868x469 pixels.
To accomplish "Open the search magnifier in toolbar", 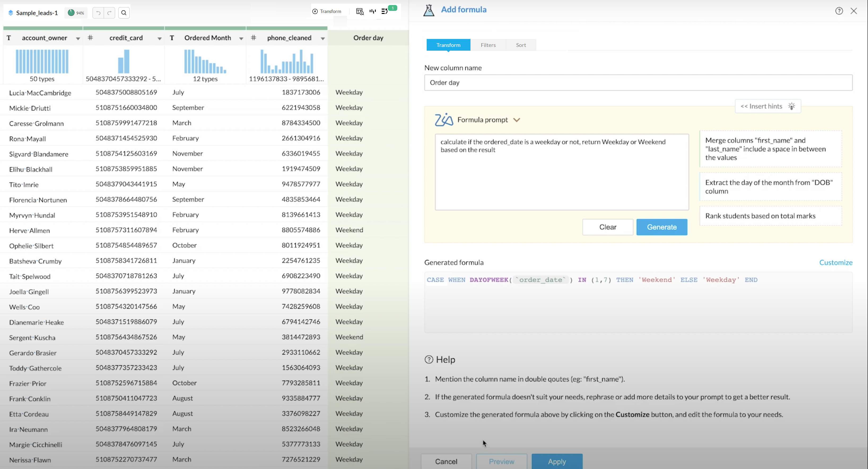I will click(x=124, y=13).
